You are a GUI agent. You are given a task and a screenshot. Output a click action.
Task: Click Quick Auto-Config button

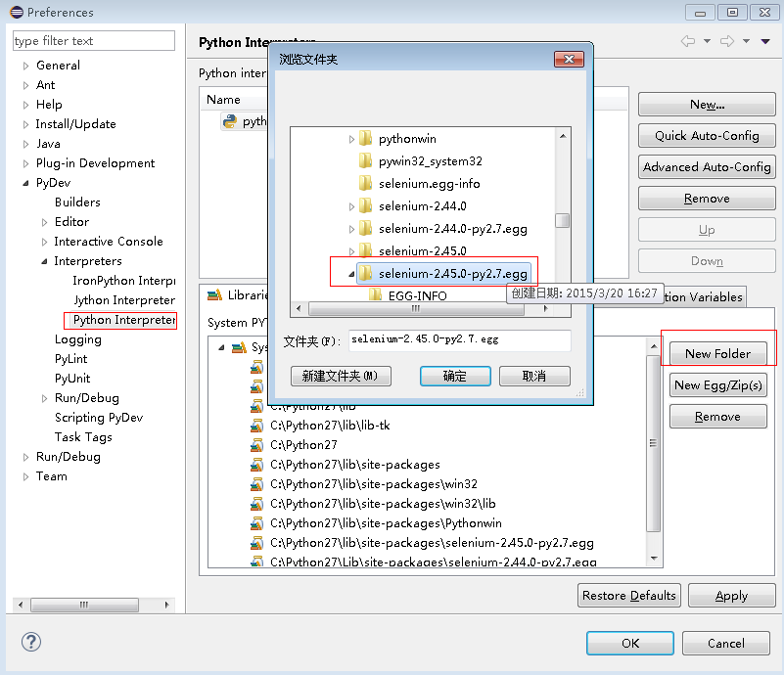707,136
